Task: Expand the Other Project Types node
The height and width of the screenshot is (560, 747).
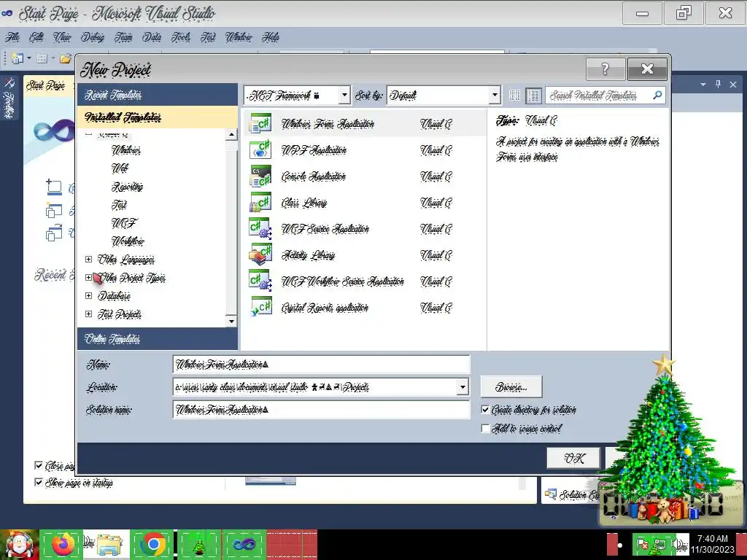Action: coord(88,277)
